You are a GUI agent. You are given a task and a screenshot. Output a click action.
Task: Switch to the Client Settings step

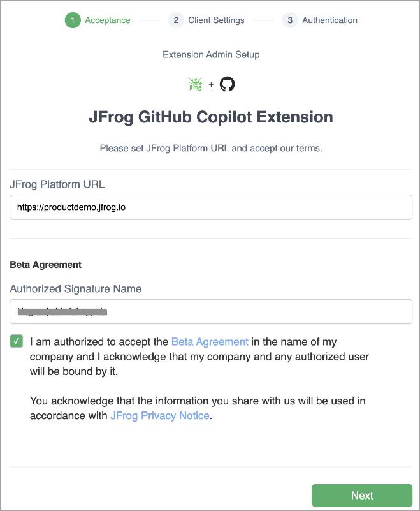216,20
